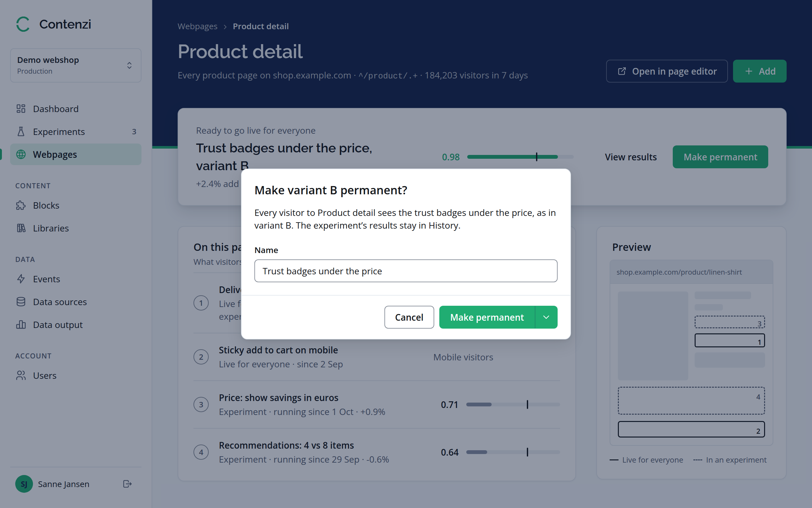Click the Data sources database icon
812x508 pixels.
click(x=21, y=302)
